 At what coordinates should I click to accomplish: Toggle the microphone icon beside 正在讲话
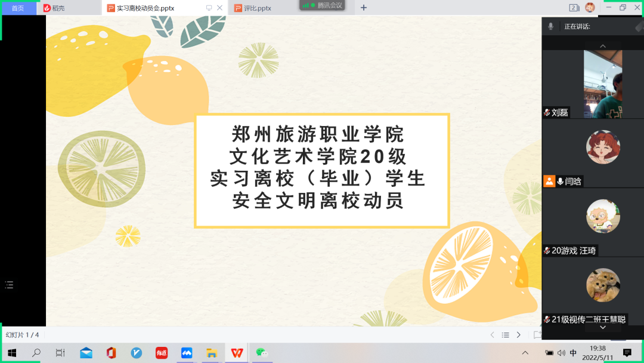click(x=550, y=26)
